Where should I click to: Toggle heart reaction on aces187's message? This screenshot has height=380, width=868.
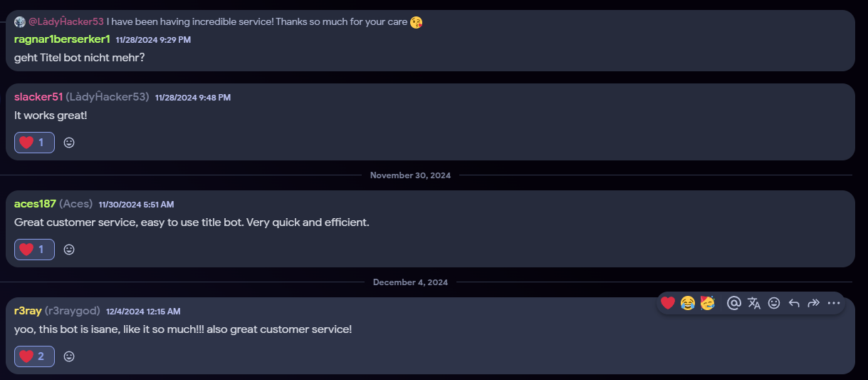[34, 250]
